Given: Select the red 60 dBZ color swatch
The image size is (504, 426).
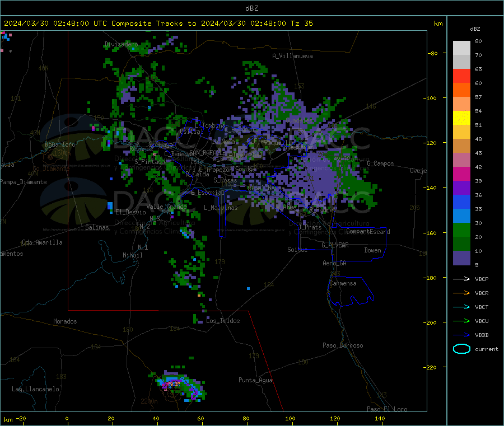Looking at the screenshot, I should click(x=461, y=76).
